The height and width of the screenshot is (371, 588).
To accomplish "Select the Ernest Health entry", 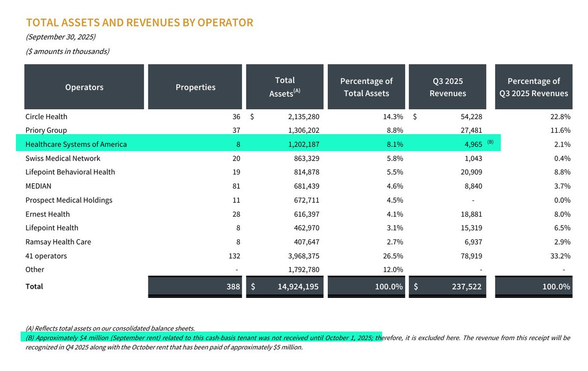I will tap(48, 214).
